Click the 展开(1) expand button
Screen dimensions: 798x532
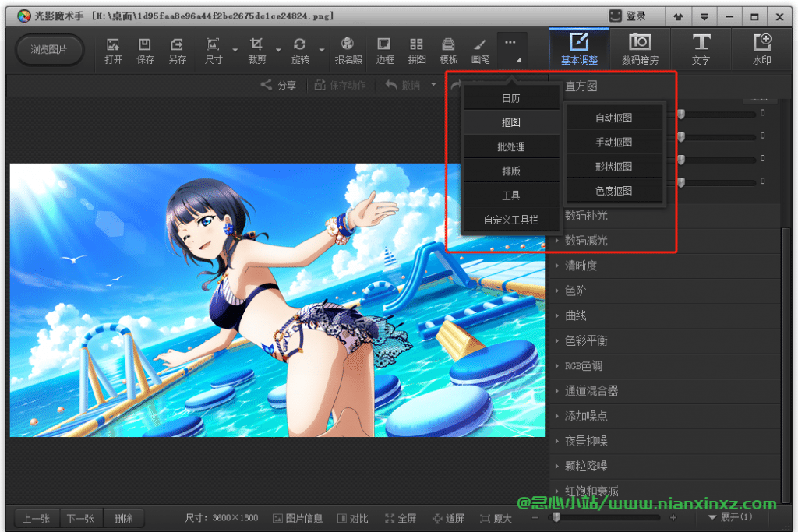tap(730, 517)
